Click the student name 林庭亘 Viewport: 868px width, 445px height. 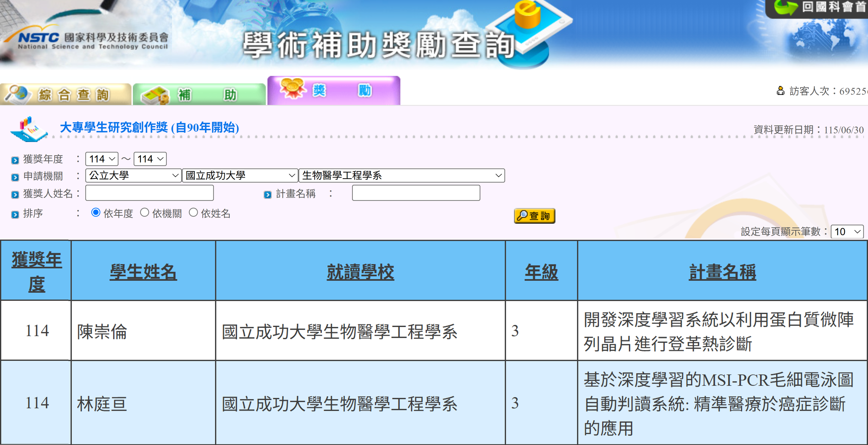pos(102,403)
